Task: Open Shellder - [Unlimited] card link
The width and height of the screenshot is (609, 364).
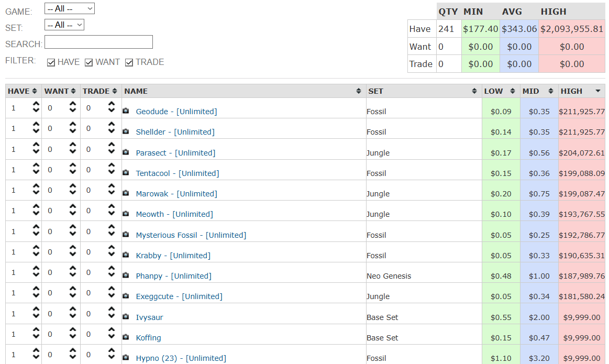Action: click(x=175, y=132)
